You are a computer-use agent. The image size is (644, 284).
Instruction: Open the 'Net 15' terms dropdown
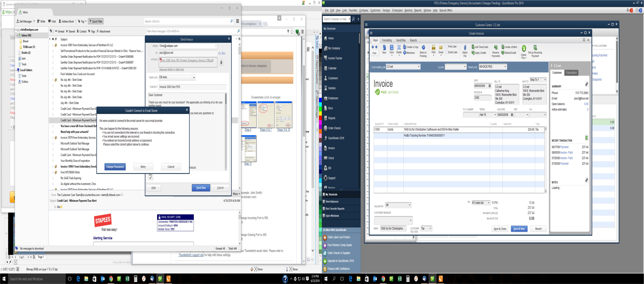click(495, 115)
